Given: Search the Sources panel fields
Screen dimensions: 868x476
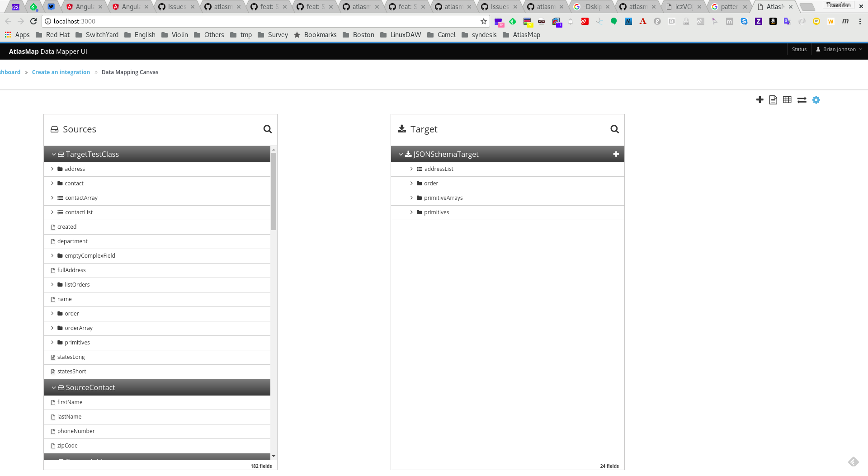Looking at the screenshot, I should pos(268,129).
